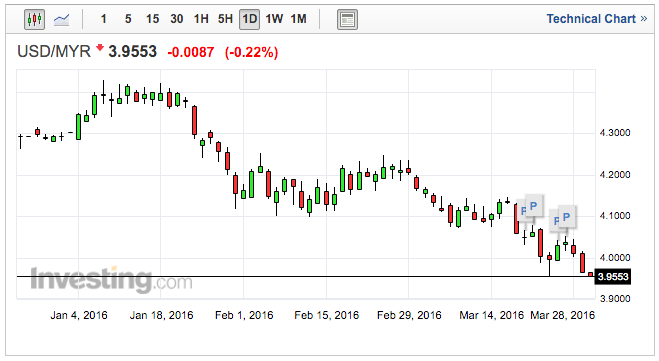Click the P marker above March 28
The image size is (659, 361).
[566, 217]
